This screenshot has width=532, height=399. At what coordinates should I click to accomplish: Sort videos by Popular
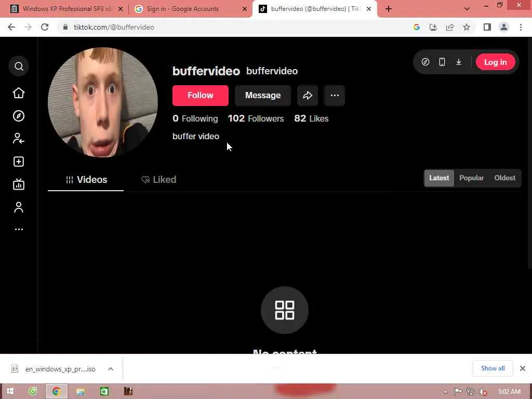point(471,178)
